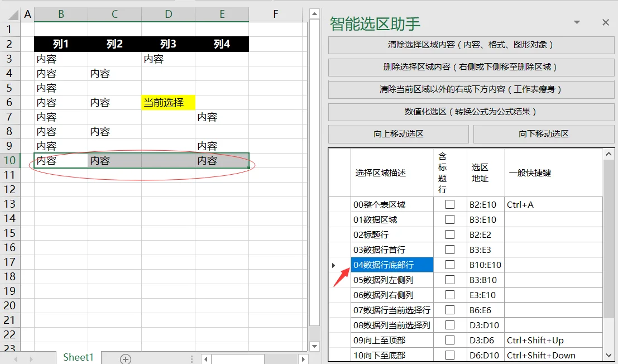Viewport: 618px width, 364px height.
Task: Check the box in the 09向上至顶部 row
Action: (450, 340)
